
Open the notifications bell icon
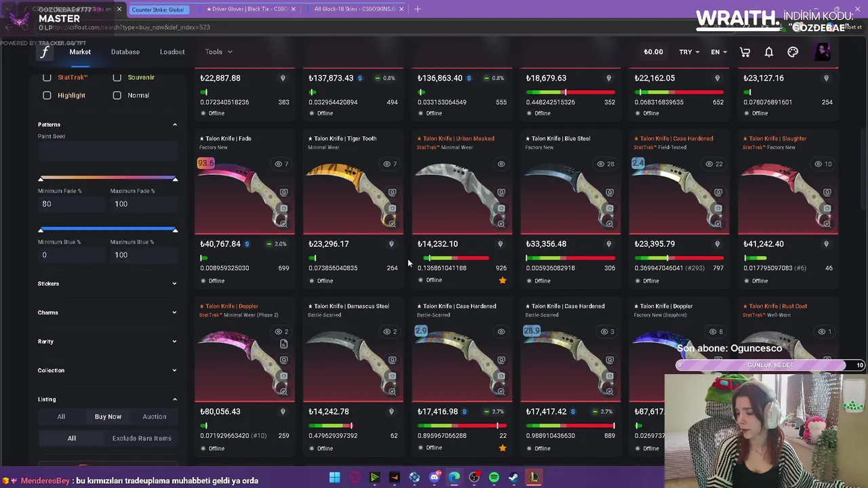pyautogui.click(x=769, y=52)
